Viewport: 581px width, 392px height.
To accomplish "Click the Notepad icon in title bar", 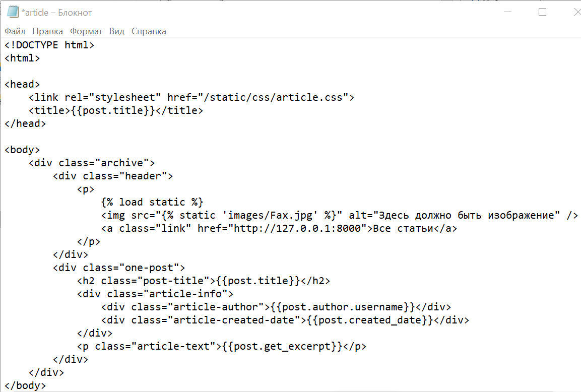I will tap(13, 12).
